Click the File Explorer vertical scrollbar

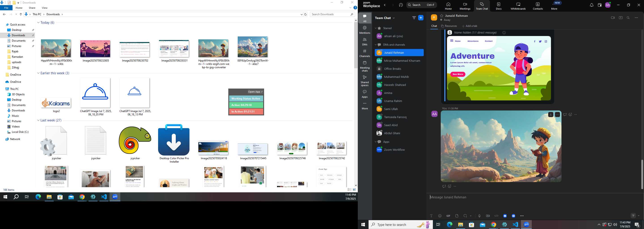coord(356,45)
